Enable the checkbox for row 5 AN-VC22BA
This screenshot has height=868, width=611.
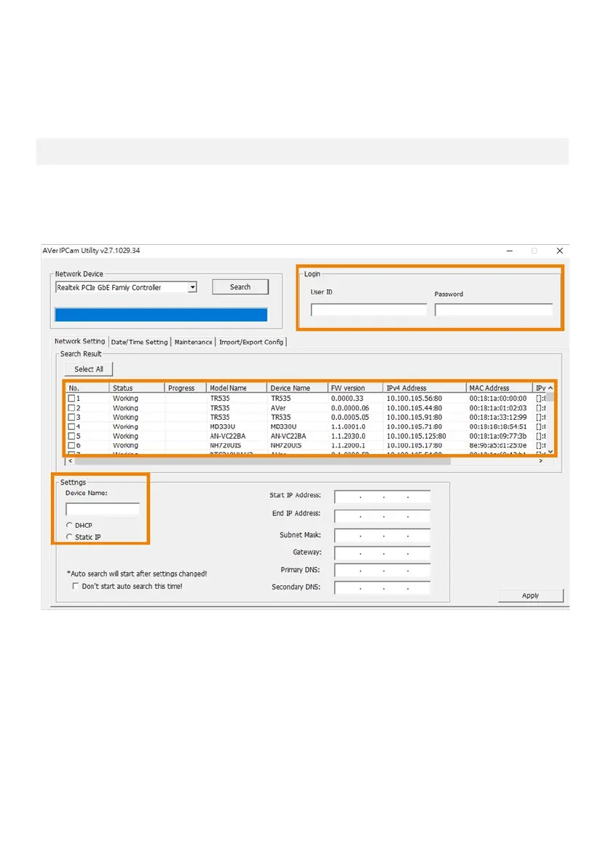(x=71, y=436)
